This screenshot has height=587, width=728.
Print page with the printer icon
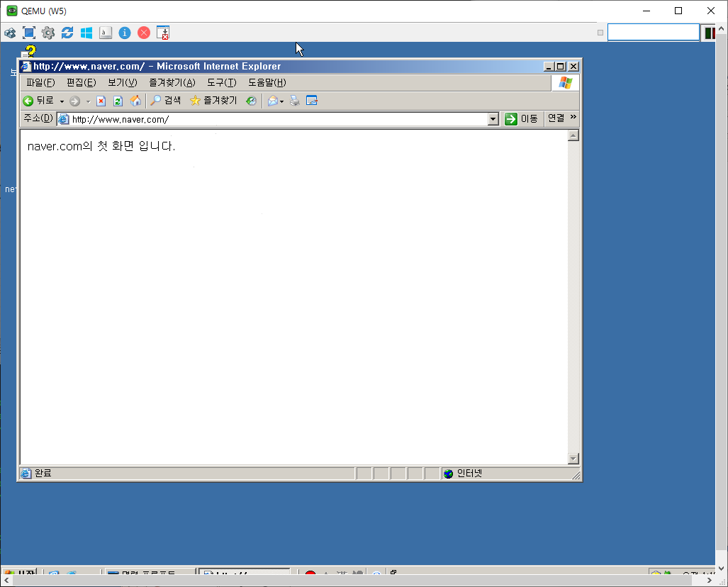295,101
